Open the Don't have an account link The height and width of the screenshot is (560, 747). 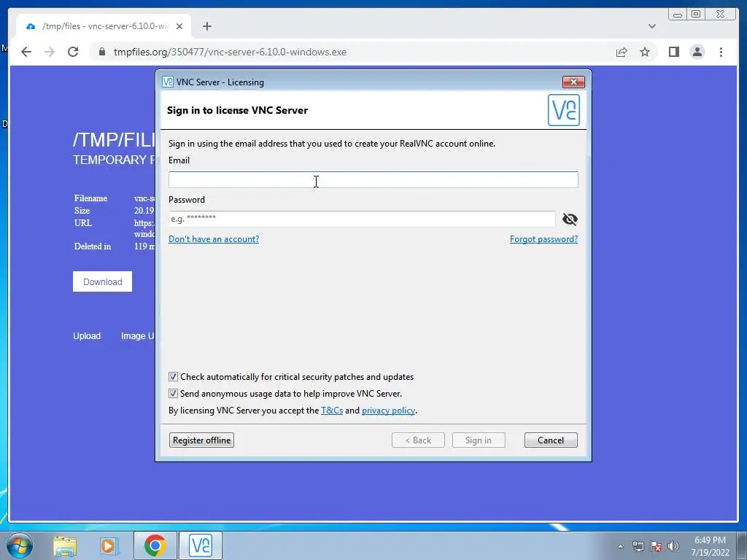pos(214,239)
